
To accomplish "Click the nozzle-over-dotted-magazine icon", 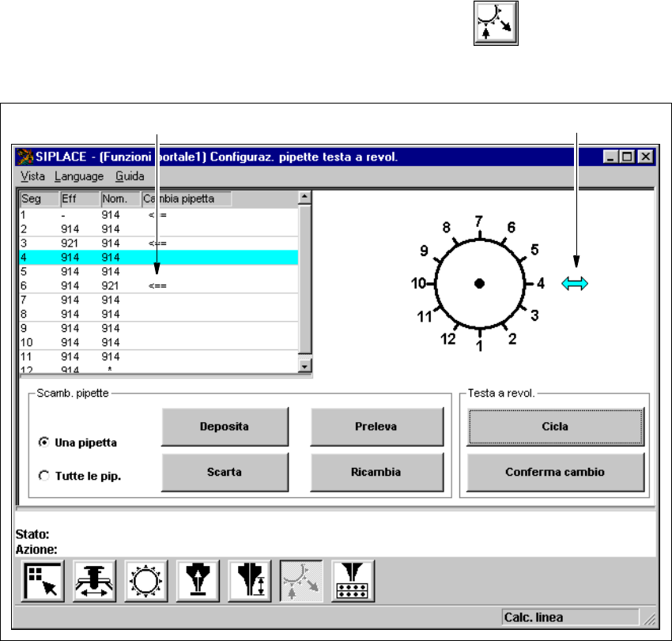I will [x=353, y=579].
